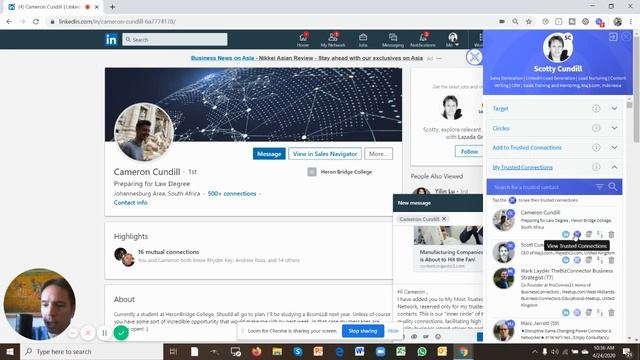
Task: Click the Message button on profile
Action: pyautogui.click(x=269, y=154)
